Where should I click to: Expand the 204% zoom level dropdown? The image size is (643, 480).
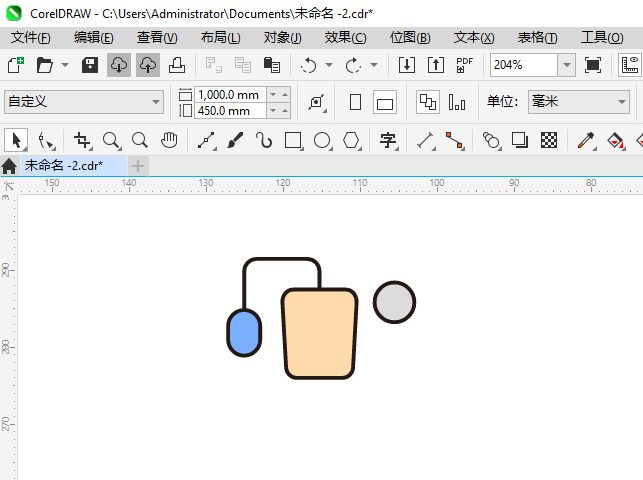[x=566, y=65]
